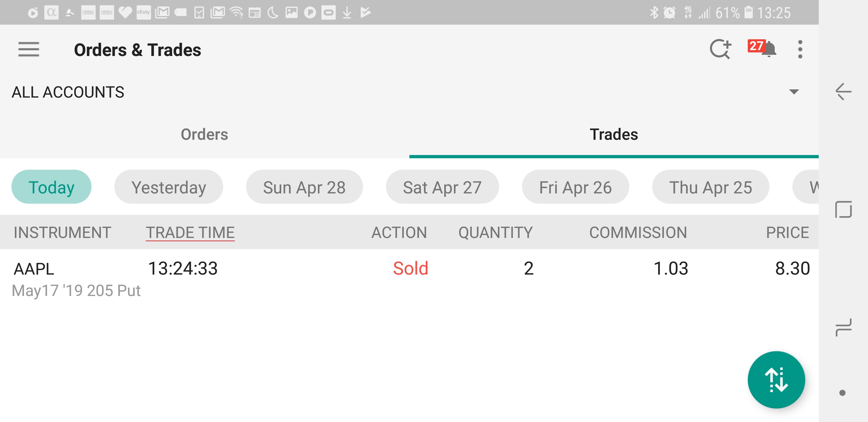Sort by TRADE TIME column header
This screenshot has height=422, width=868.
point(190,232)
